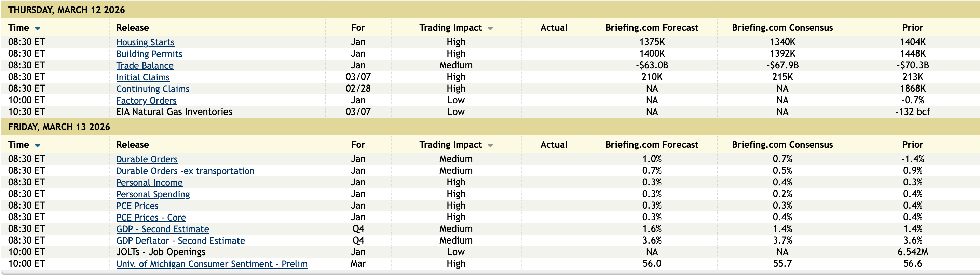Open the Factory Orders link
980x275 pixels.
pos(146,101)
